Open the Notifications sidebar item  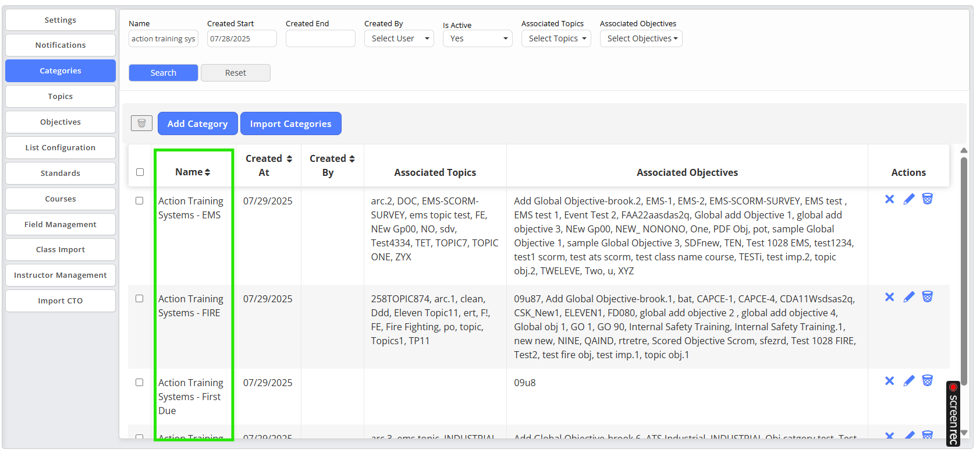point(61,45)
